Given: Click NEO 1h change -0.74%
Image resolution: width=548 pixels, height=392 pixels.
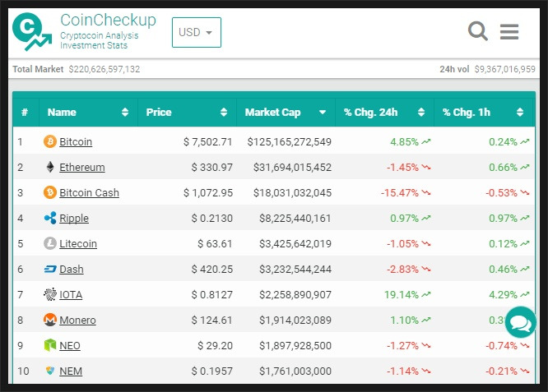Looking at the screenshot, I should coord(501,346).
